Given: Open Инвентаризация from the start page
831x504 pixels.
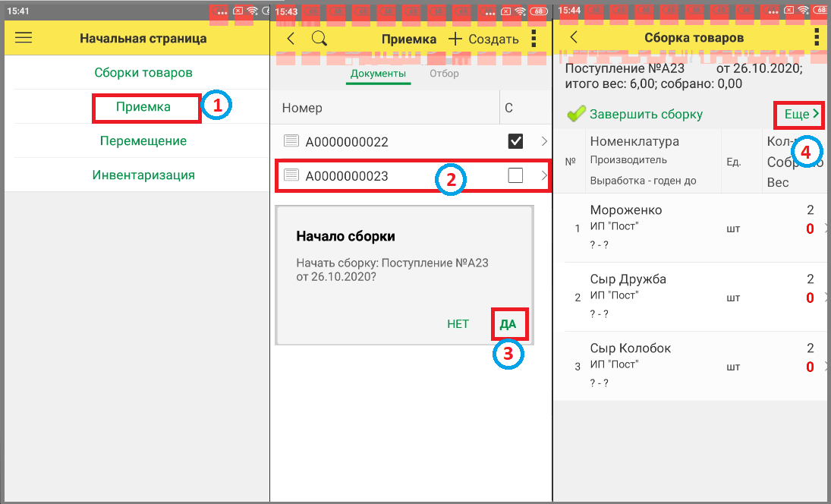Looking at the screenshot, I should [x=143, y=175].
